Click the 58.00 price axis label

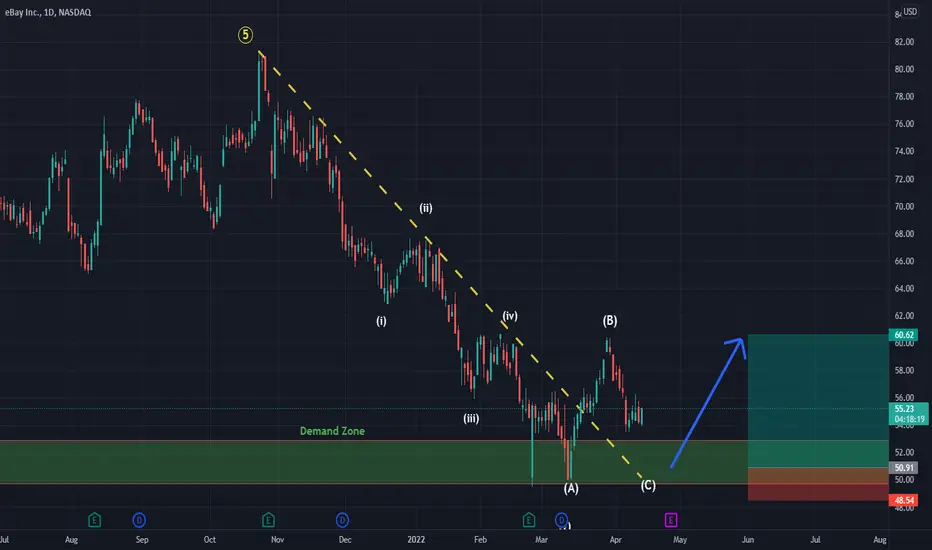click(x=904, y=370)
